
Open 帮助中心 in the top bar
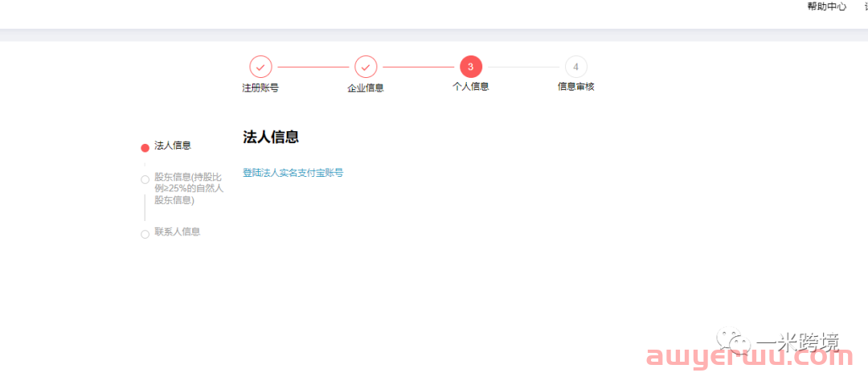[826, 6]
